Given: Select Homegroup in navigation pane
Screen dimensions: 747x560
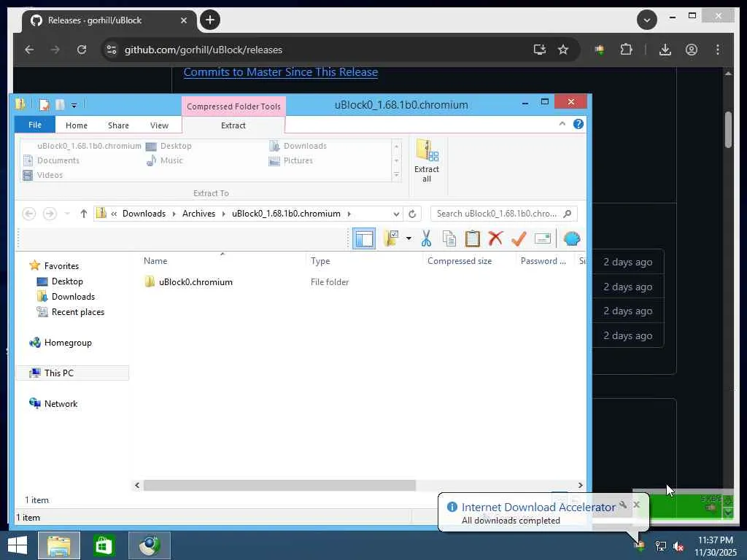Looking at the screenshot, I should click(x=68, y=343).
